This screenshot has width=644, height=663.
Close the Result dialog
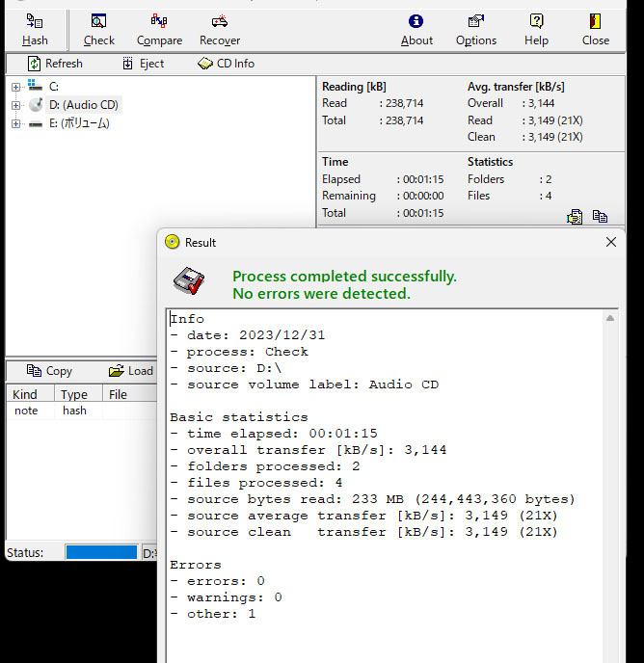[x=610, y=243]
